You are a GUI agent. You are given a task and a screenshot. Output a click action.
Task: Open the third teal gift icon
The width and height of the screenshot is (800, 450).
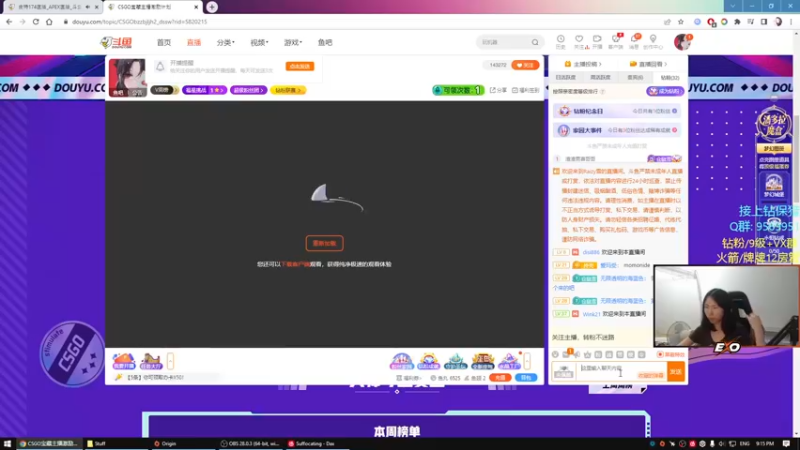click(x=456, y=361)
